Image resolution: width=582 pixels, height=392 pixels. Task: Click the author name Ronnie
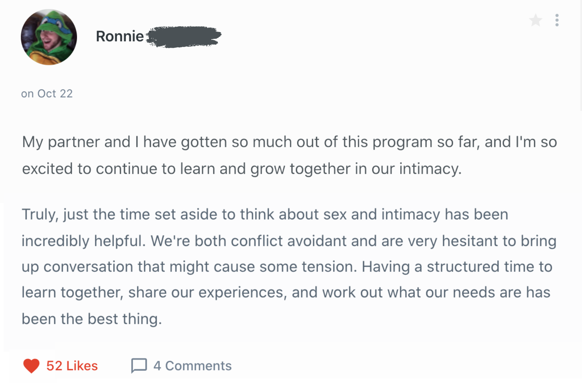pos(120,36)
